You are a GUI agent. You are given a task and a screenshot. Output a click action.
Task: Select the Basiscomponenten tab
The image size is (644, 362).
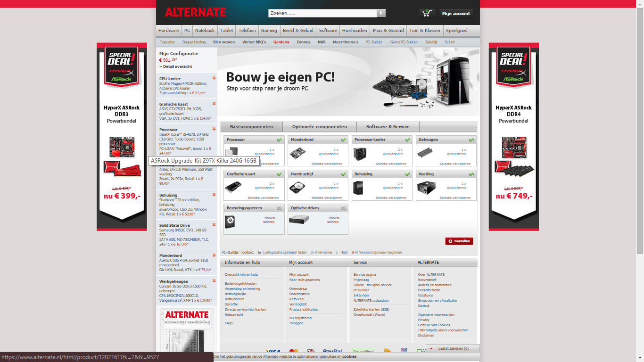coord(251,127)
